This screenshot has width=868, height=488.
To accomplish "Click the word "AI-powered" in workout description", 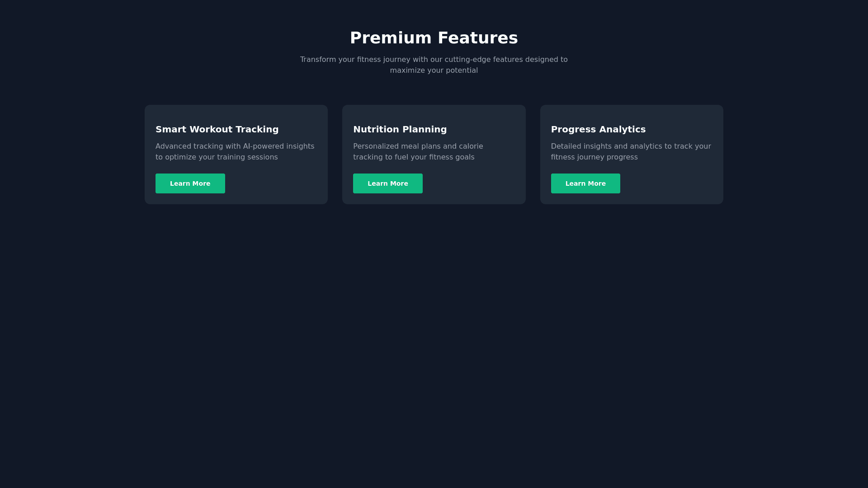I will point(263,146).
